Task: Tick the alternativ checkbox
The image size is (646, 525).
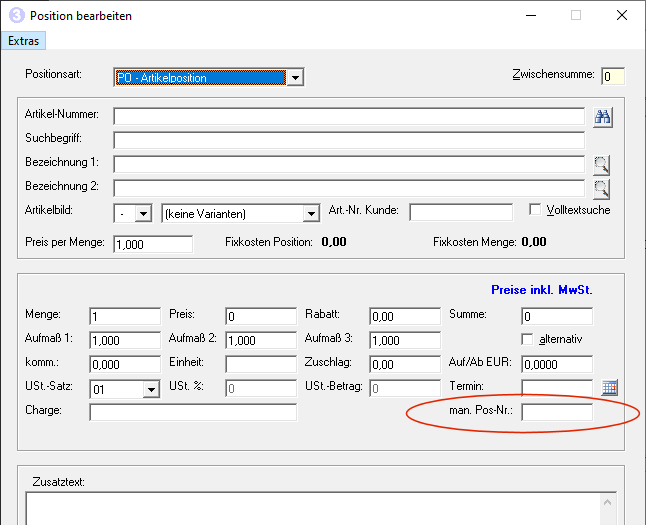Action: (x=527, y=339)
